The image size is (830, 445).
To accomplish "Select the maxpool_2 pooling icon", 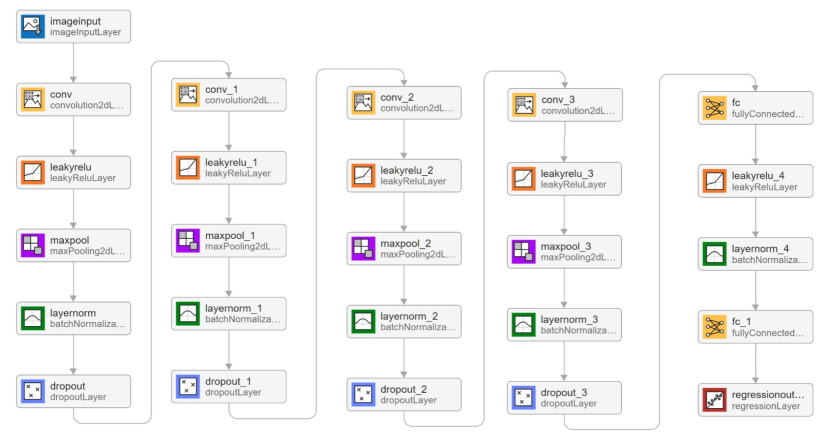I will point(362,248).
